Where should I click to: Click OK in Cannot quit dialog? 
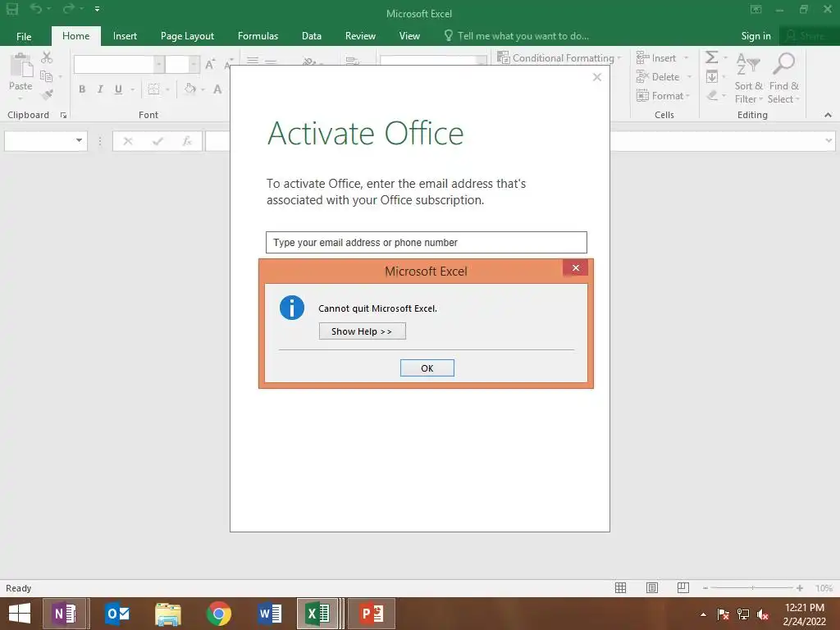click(x=427, y=368)
